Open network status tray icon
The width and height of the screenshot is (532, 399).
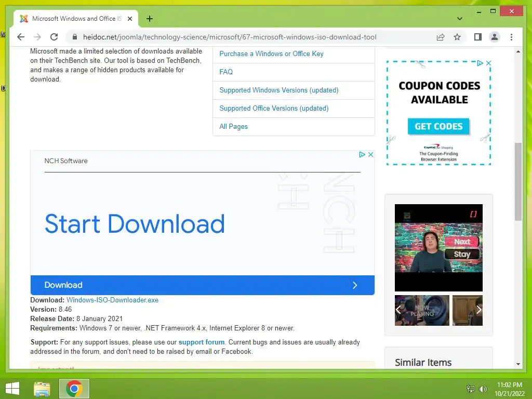[471, 389]
